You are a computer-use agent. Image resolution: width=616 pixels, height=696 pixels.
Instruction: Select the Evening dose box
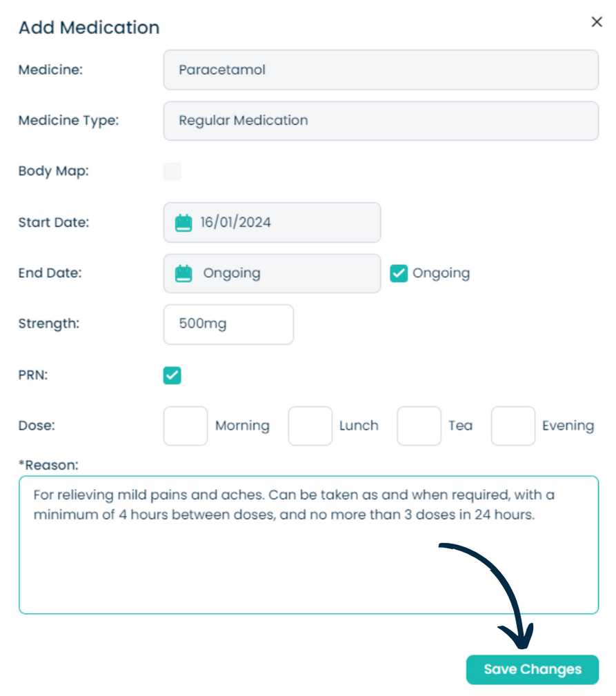pos(513,426)
